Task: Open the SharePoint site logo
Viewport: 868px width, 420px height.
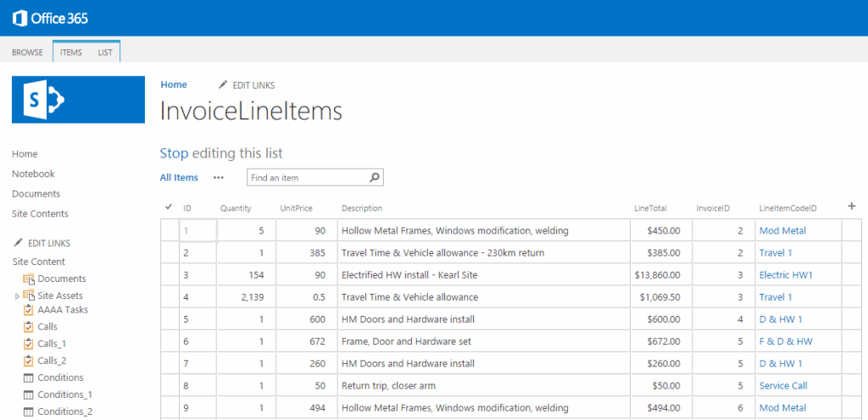Action: pyautogui.click(x=78, y=99)
